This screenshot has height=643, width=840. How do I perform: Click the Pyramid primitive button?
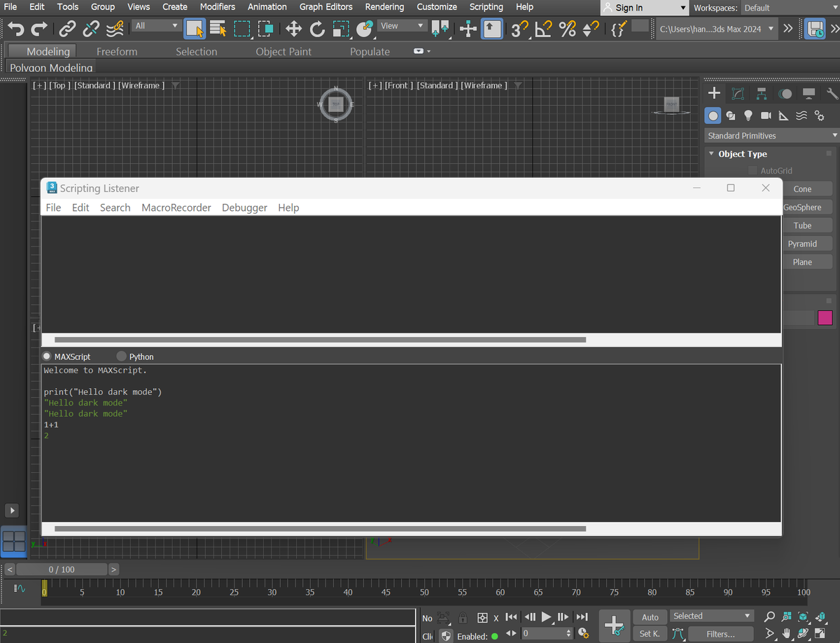(802, 244)
